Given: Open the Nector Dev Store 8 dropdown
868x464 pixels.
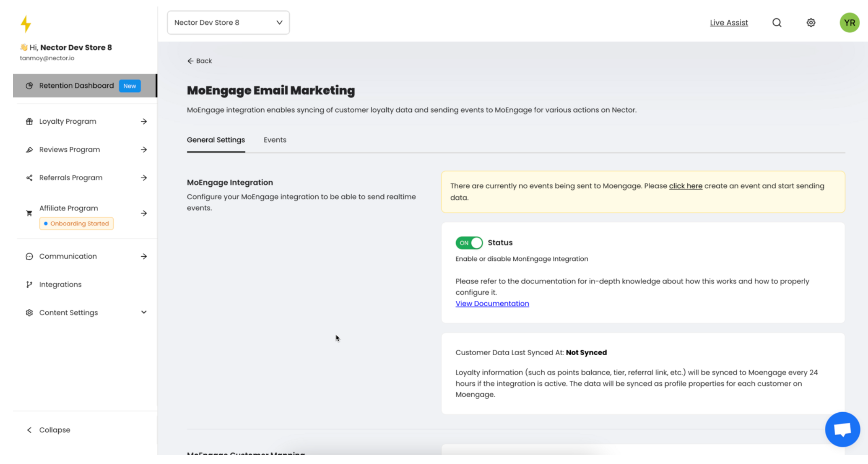Looking at the screenshot, I should [228, 23].
